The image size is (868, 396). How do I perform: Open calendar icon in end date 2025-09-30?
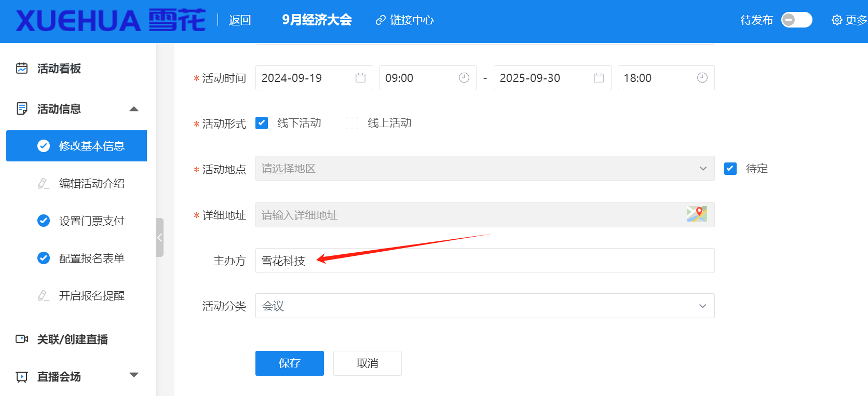(599, 78)
